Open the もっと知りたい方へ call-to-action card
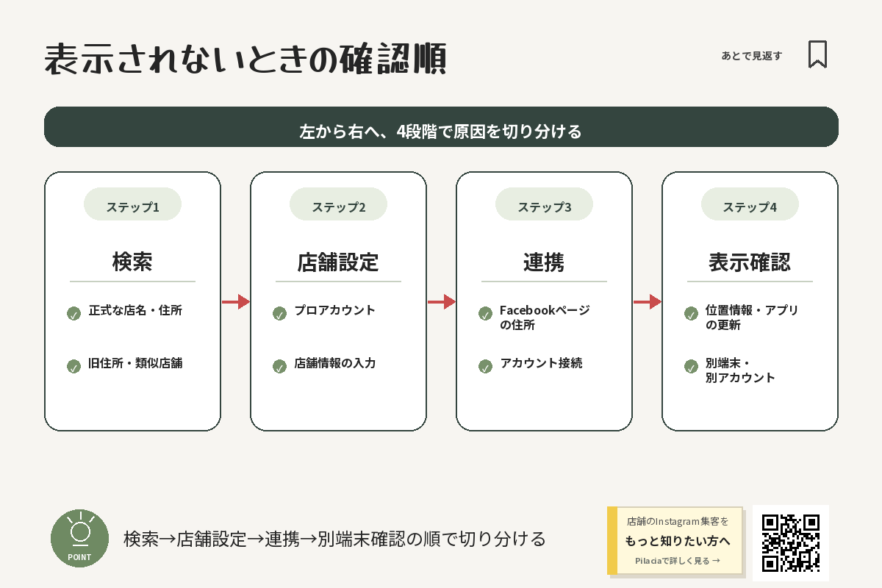882x588 pixels. pyautogui.click(x=675, y=541)
